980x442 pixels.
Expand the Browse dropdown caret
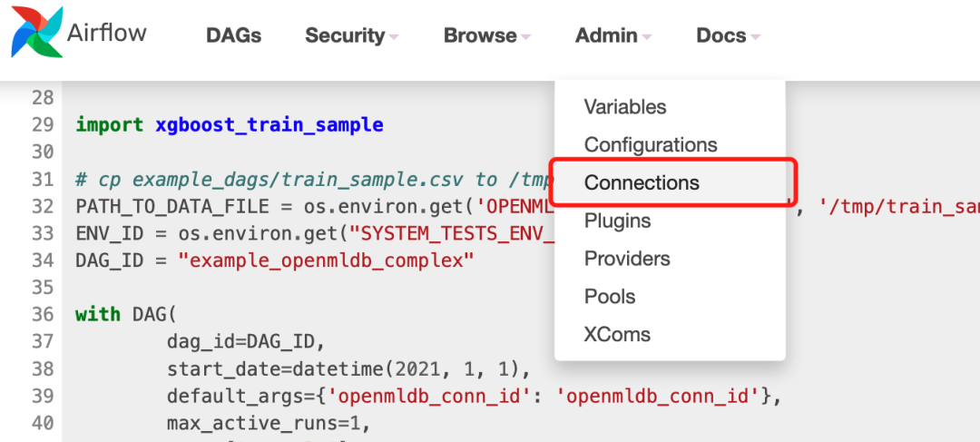coord(525,37)
